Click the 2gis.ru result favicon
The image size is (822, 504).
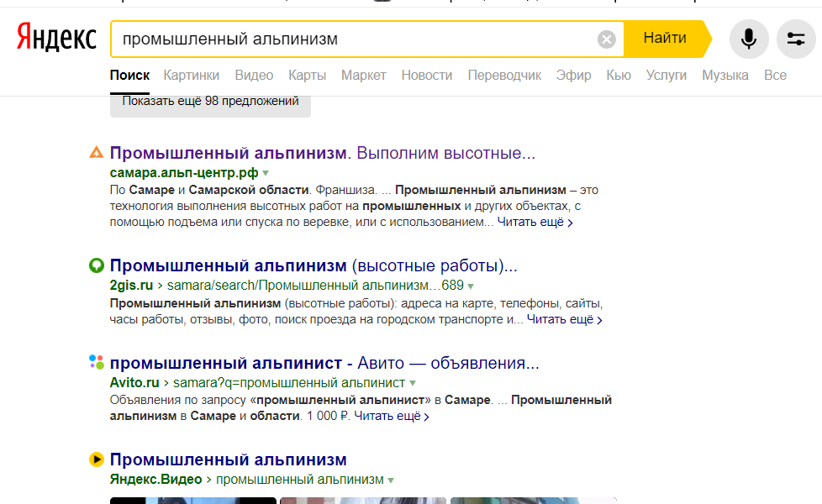97,265
